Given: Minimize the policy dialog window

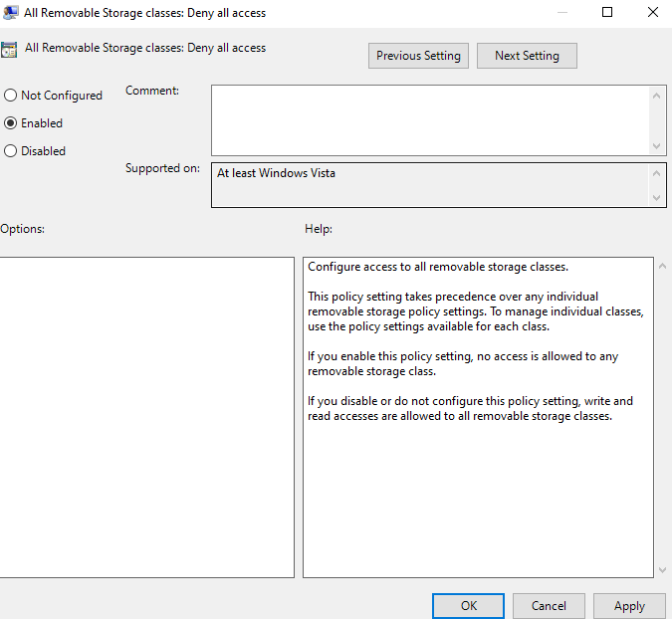Looking at the screenshot, I should [x=561, y=12].
